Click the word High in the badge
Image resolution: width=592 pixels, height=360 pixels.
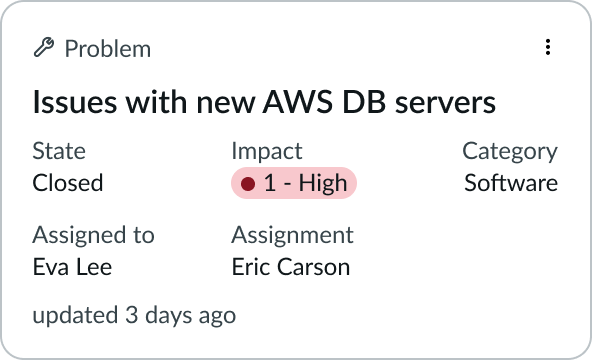click(x=323, y=183)
